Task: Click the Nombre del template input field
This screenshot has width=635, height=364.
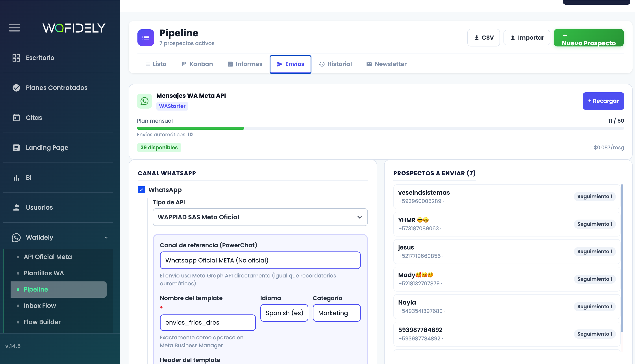Action: 207,323
